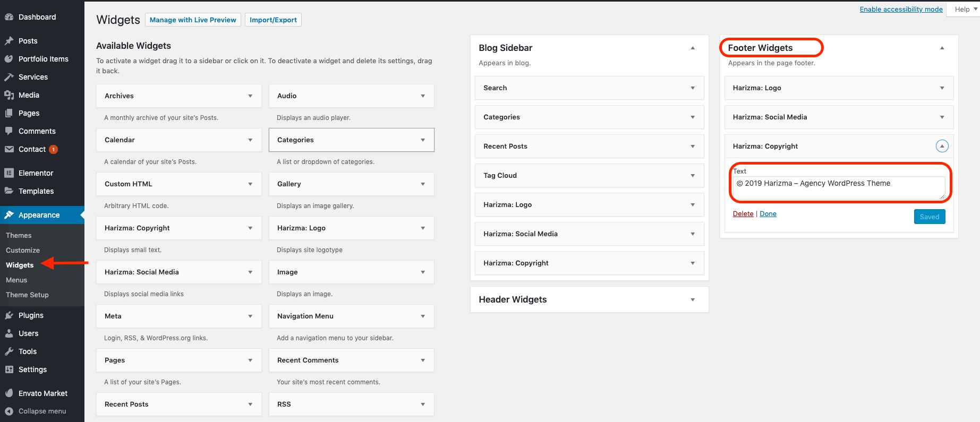The image size is (980, 422).
Task: Click Manage with Live Preview button
Action: click(x=193, y=20)
